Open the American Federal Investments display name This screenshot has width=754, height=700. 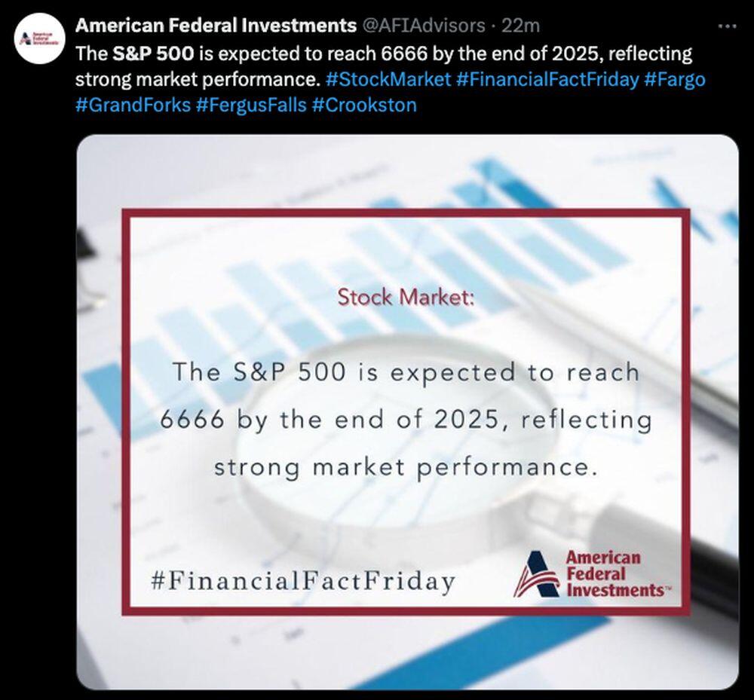(216, 26)
